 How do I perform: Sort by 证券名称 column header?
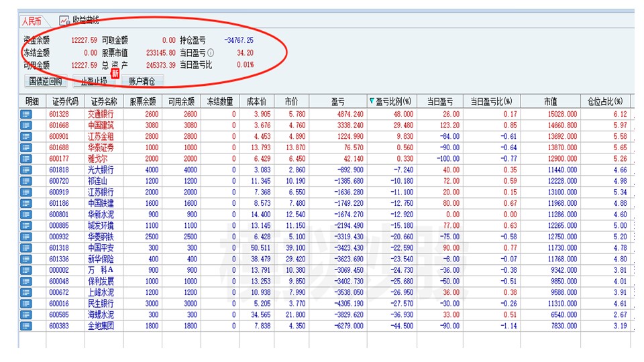103,101
